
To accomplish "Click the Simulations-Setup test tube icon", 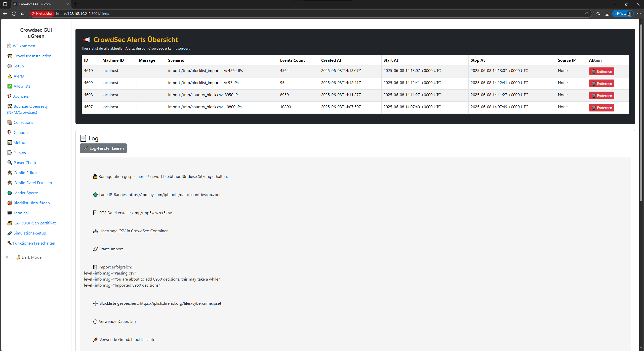I will (x=10, y=233).
